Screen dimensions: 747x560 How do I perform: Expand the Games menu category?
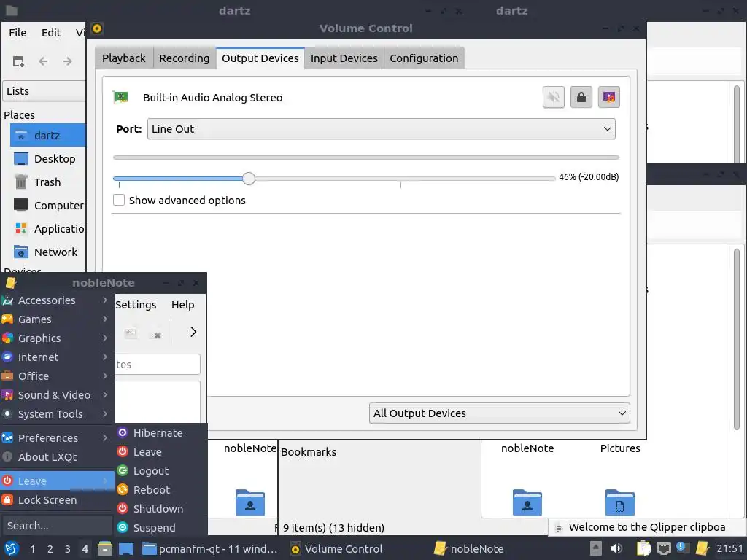[x=57, y=319]
